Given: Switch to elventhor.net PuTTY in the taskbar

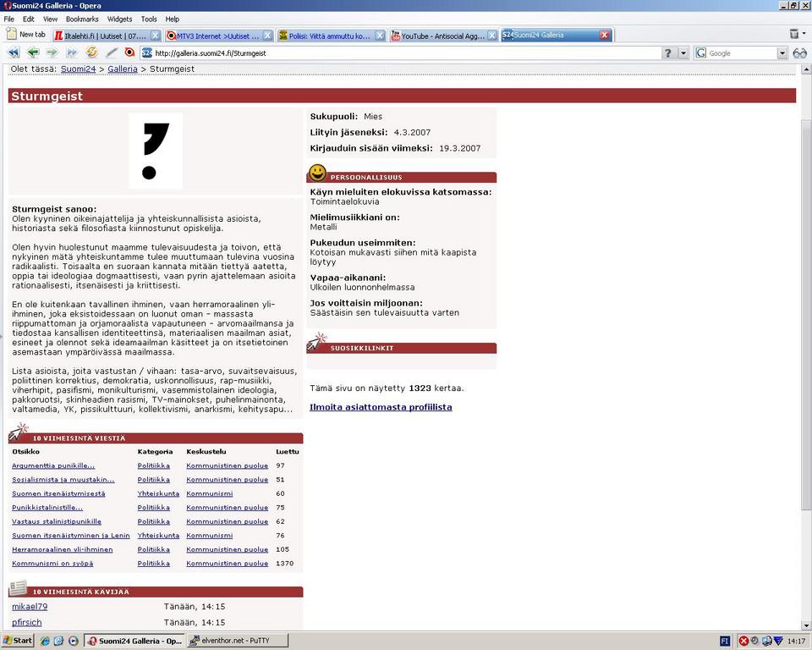Looking at the screenshot, I should coord(236,641).
